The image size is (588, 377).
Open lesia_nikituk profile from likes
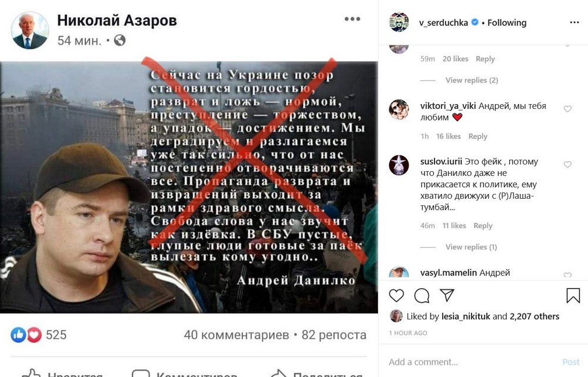tap(466, 316)
